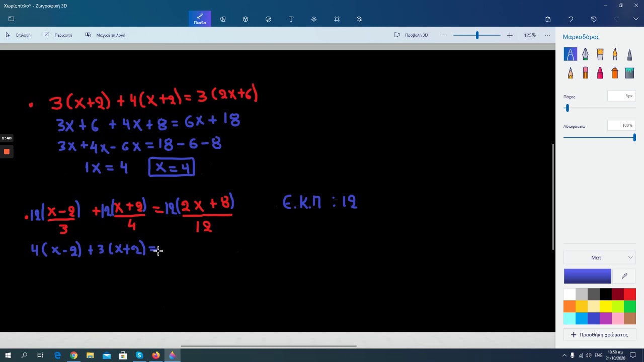
Task: Pick the pink color swatch
Action: (618, 318)
